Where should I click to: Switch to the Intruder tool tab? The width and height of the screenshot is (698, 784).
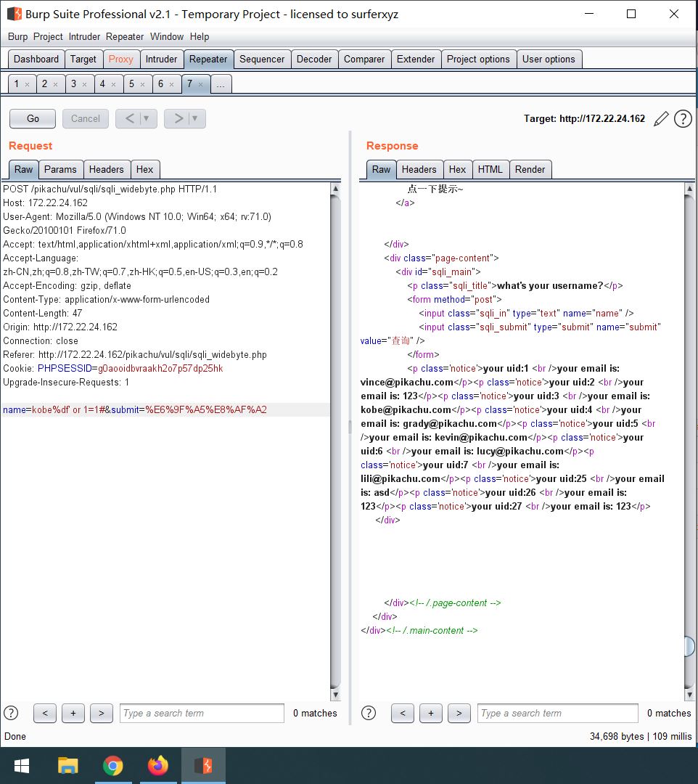coord(161,59)
